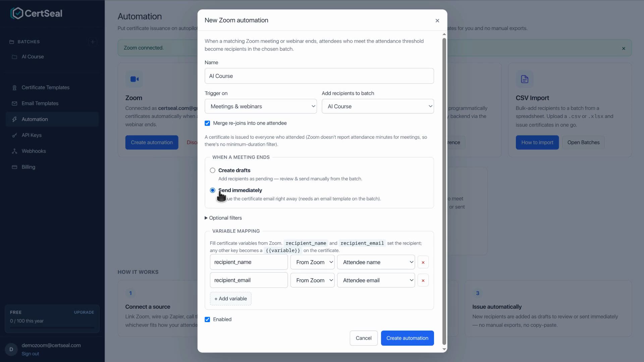This screenshot has width=644, height=362.
Task: Open source dropdown for recipient_email row
Action: pyautogui.click(x=312, y=280)
